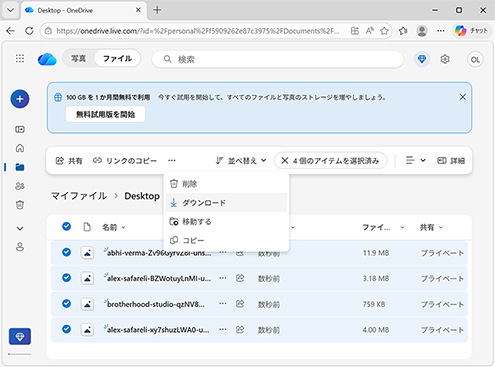Viewport: 495px width, 367px height.
Task: Choose コピー from the overflow menu
Action: (x=226, y=240)
